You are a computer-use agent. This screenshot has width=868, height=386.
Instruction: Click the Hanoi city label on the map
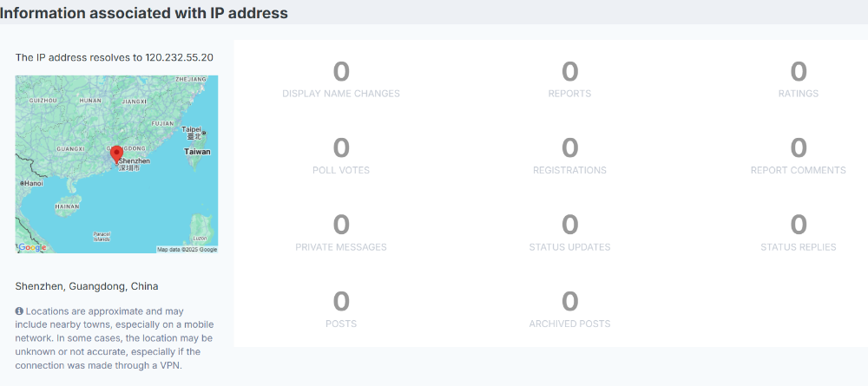(33, 183)
